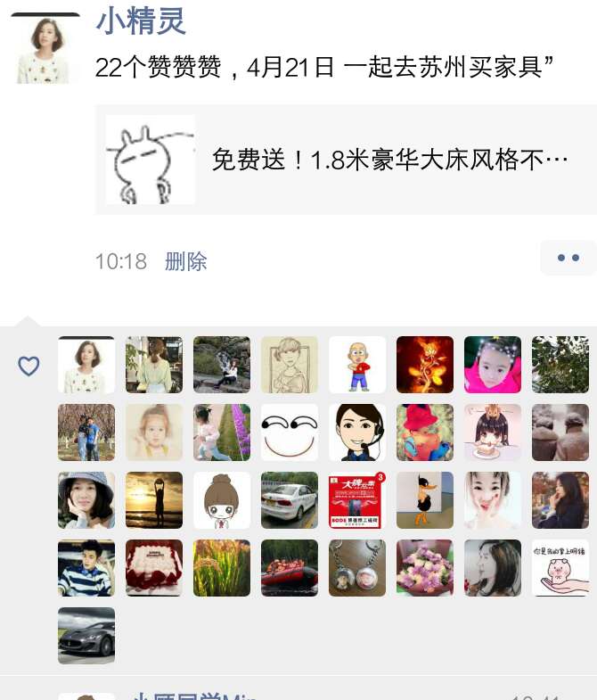
Task: Tap the sunset silhouette avatar
Action: [x=154, y=500]
